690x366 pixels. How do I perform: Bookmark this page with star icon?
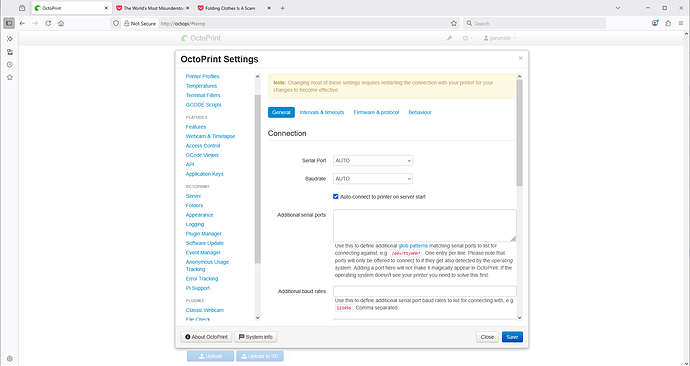pos(454,23)
